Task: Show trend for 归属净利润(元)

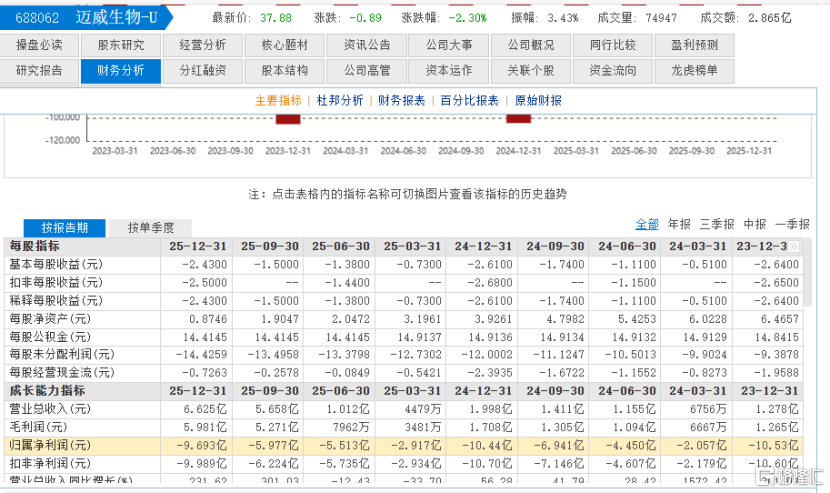Action: coord(50,445)
